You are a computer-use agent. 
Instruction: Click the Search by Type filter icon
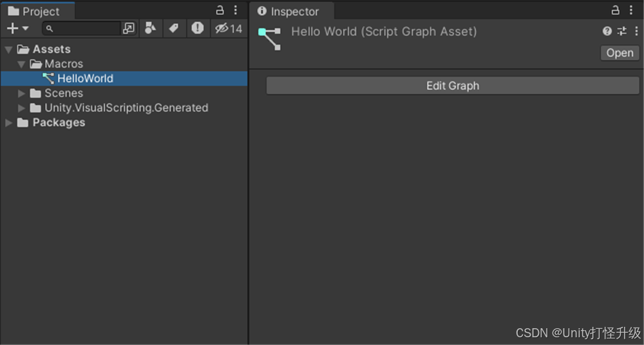(x=150, y=28)
